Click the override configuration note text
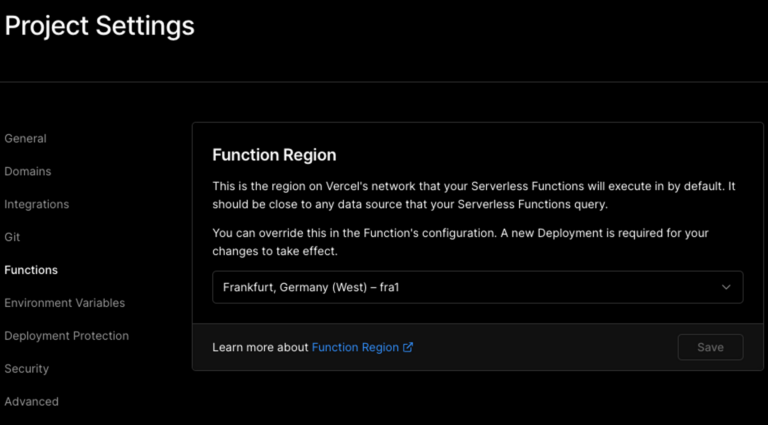 pos(460,242)
